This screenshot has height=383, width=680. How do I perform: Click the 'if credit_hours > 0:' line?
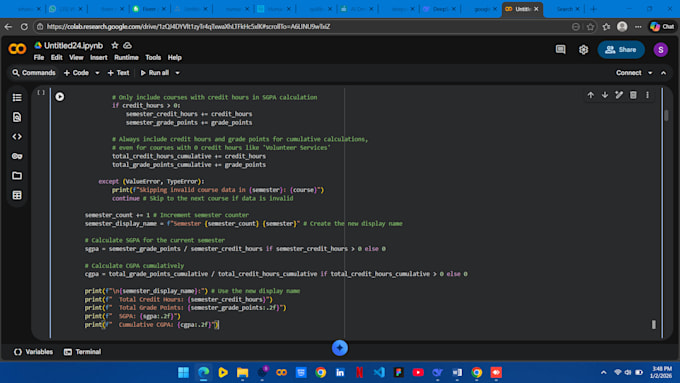coord(146,105)
